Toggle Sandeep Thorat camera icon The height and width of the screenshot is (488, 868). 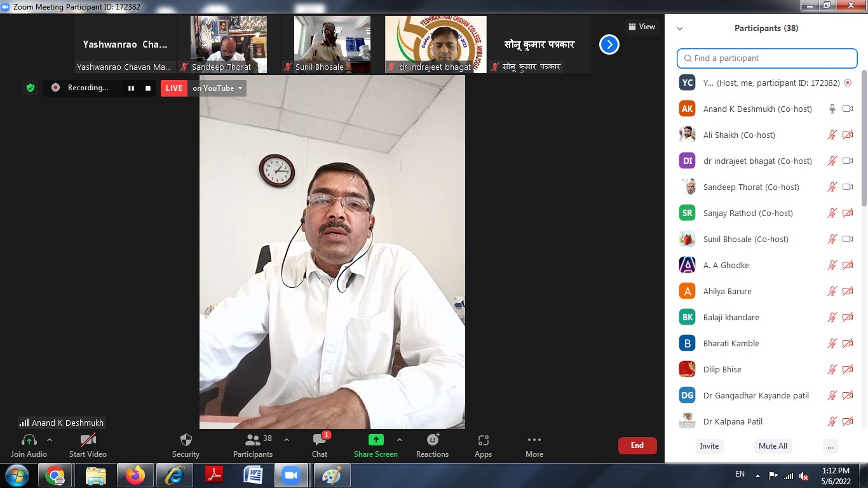(x=848, y=187)
